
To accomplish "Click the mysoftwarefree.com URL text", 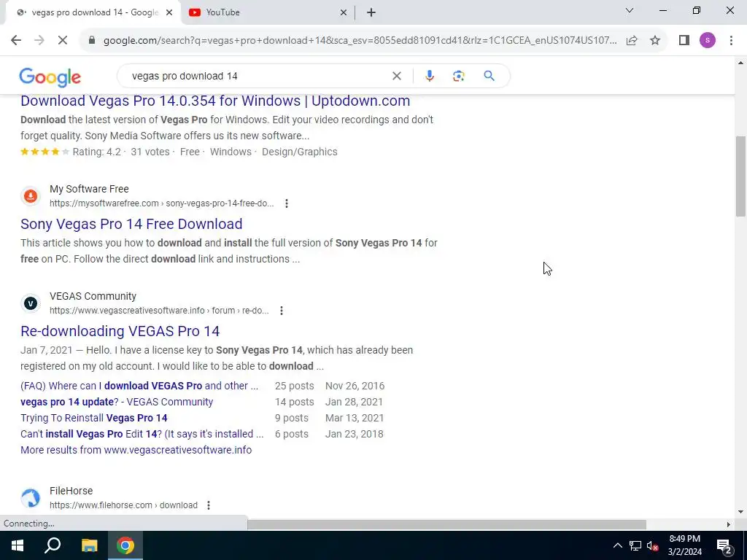I will click(x=161, y=203).
